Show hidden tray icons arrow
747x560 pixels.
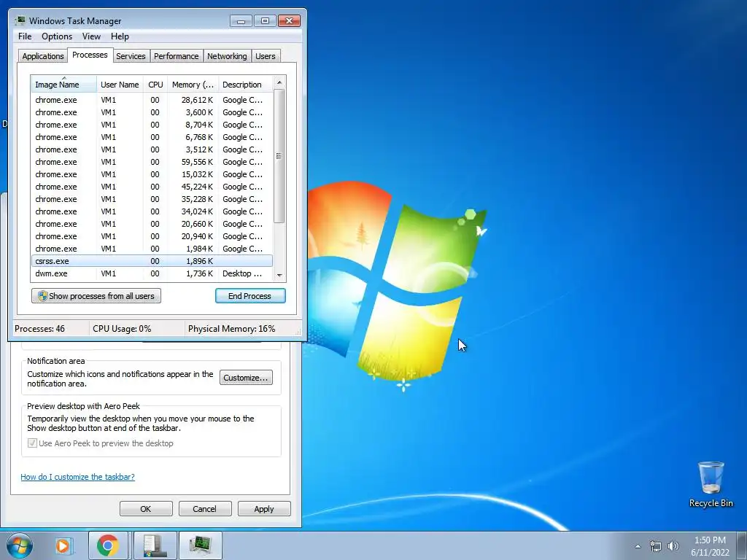(x=638, y=546)
